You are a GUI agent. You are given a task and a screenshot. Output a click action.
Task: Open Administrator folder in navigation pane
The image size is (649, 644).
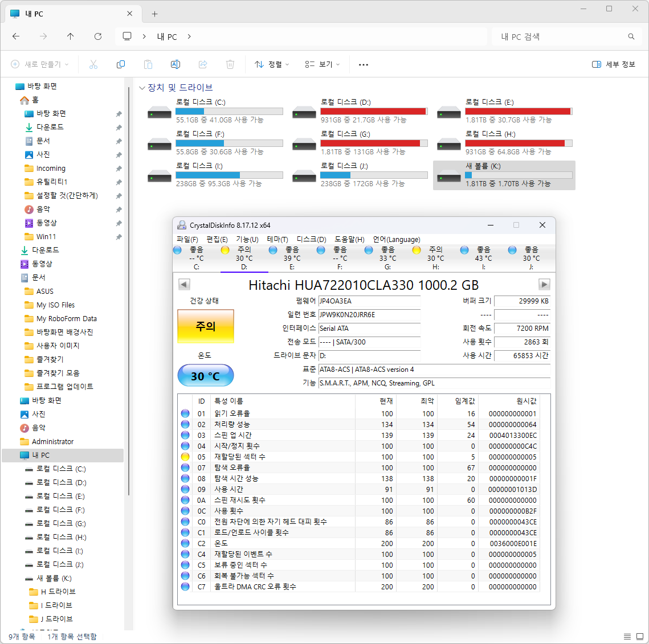point(52,441)
